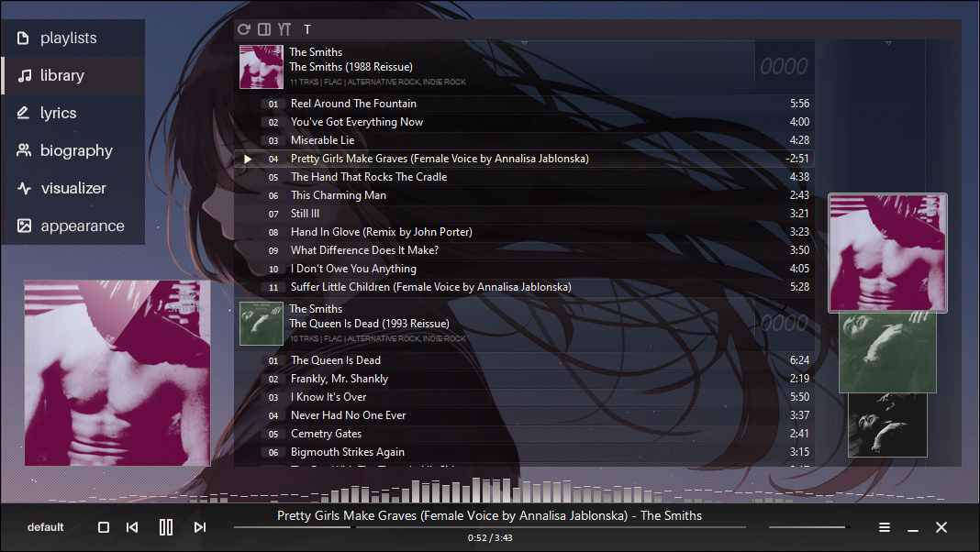Select track Still Ill
Screen dimensions: 980x552
tap(524, 215)
